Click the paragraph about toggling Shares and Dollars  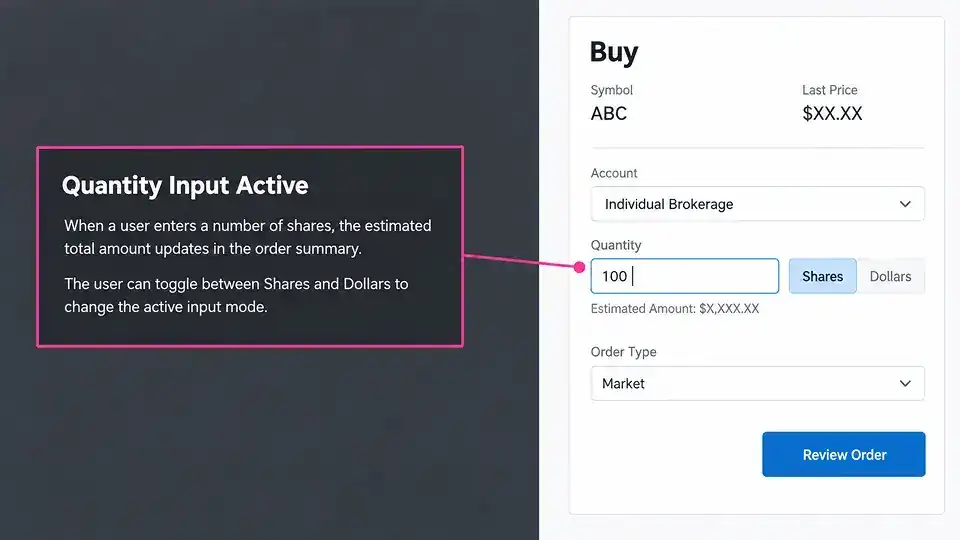[x=236, y=295]
